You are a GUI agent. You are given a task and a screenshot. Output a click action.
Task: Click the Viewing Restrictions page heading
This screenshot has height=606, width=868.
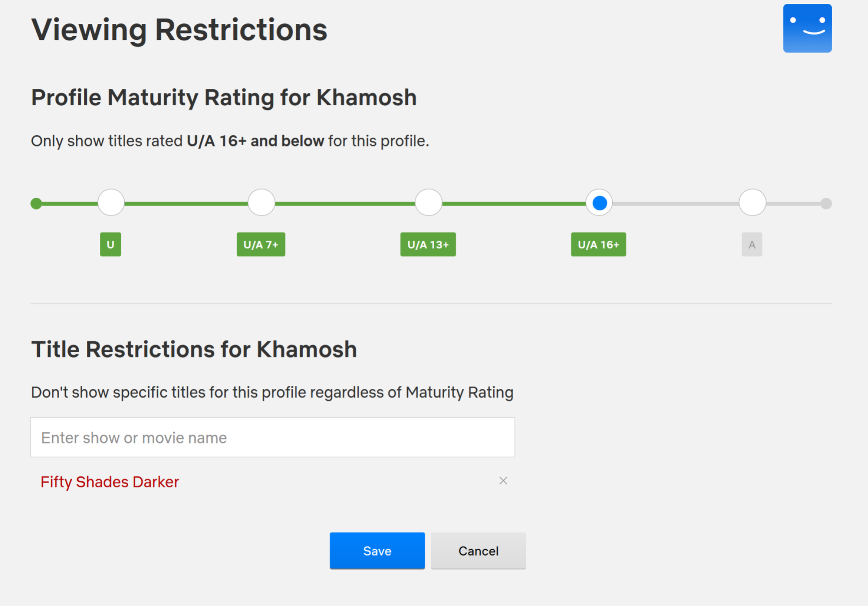pos(179,30)
